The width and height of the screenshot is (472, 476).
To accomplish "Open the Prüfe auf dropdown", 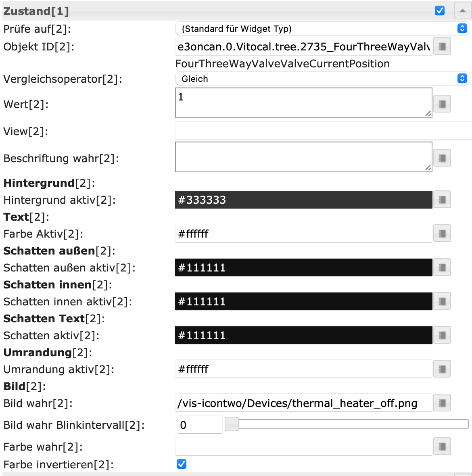I will pos(322,29).
